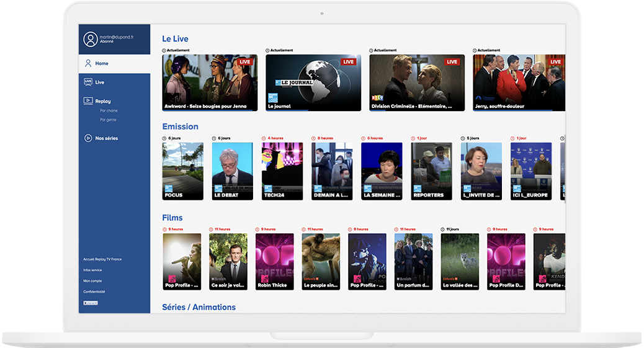Click the Emission section heading

(x=181, y=127)
